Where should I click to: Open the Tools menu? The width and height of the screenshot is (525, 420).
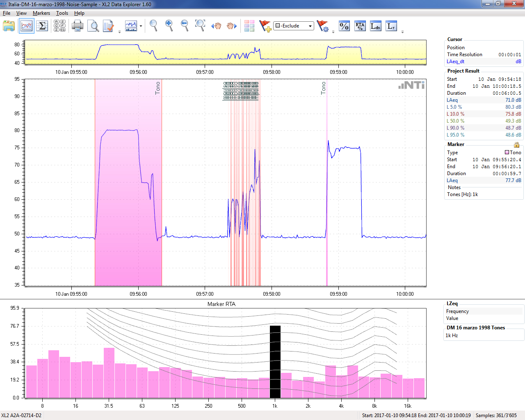tap(62, 13)
